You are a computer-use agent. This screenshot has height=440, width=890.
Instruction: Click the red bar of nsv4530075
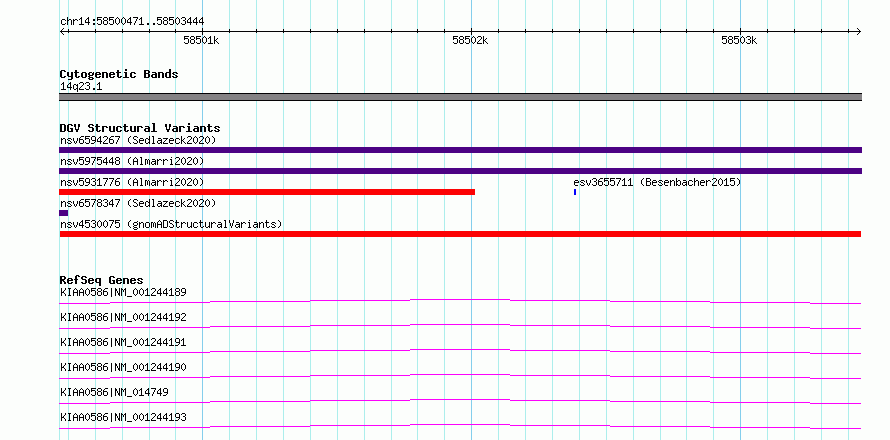pyautogui.click(x=460, y=234)
